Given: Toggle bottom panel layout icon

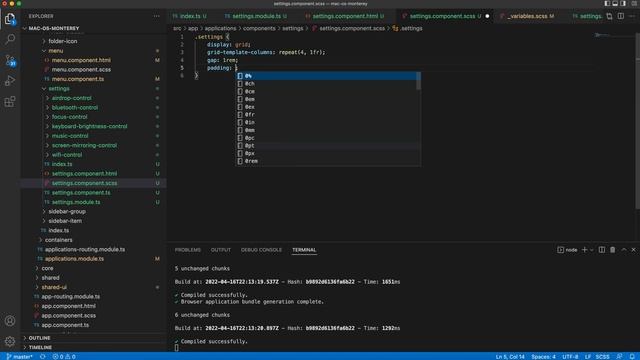Looking at the screenshot, I should tap(615, 4).
